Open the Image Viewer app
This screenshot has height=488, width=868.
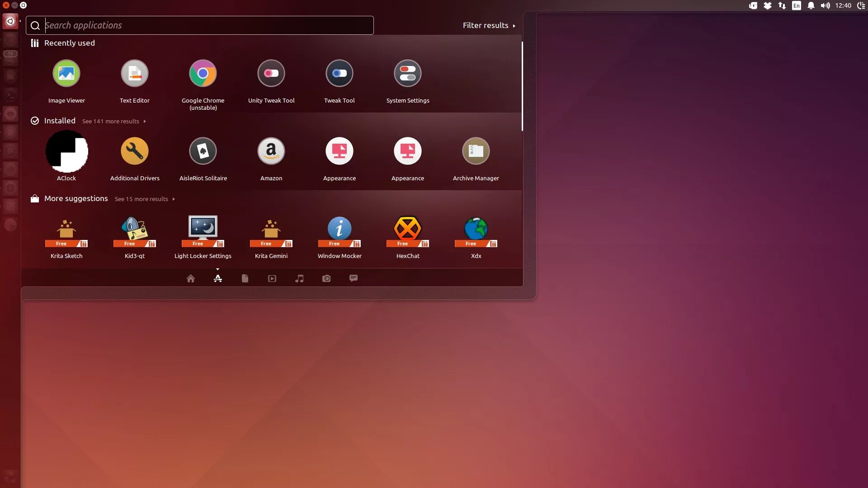66,74
